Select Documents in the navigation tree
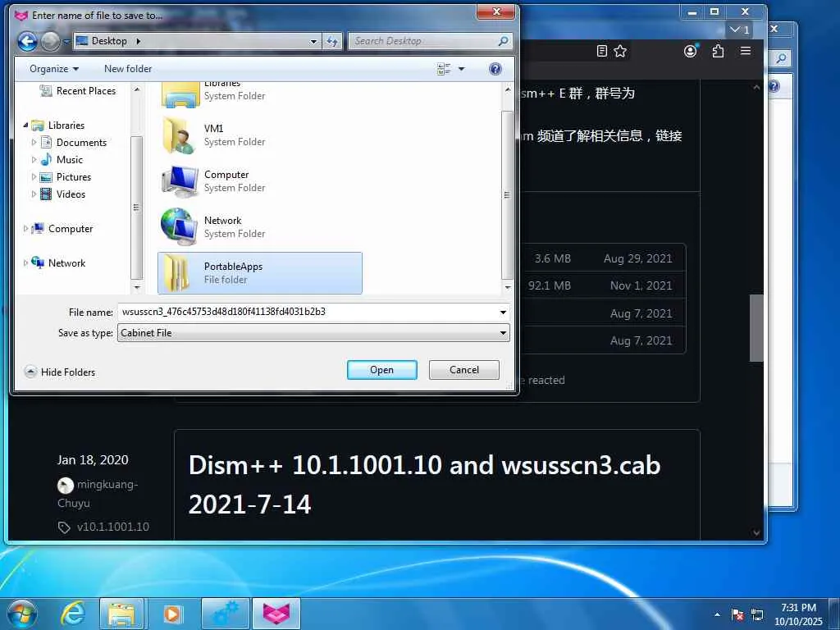Screen dimensions: 840x630 click(x=75, y=143)
